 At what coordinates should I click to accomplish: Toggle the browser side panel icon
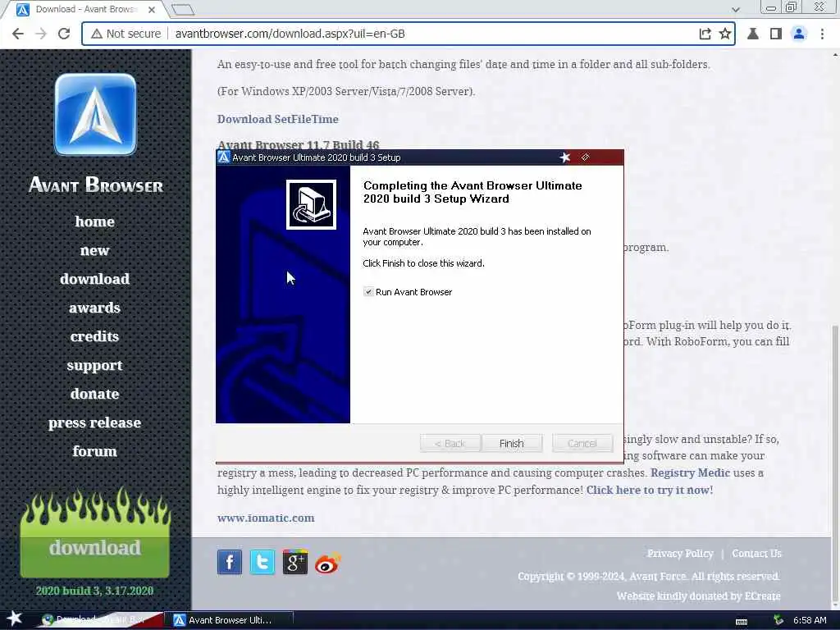click(776, 34)
